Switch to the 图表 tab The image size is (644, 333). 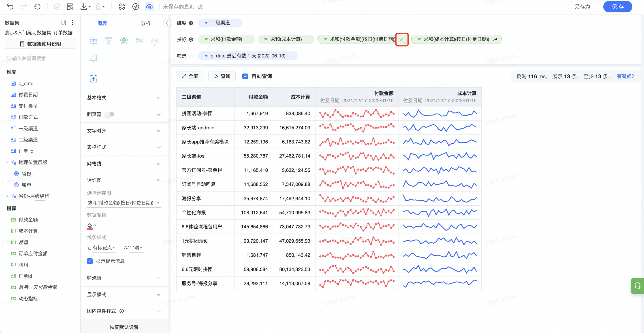pos(102,23)
